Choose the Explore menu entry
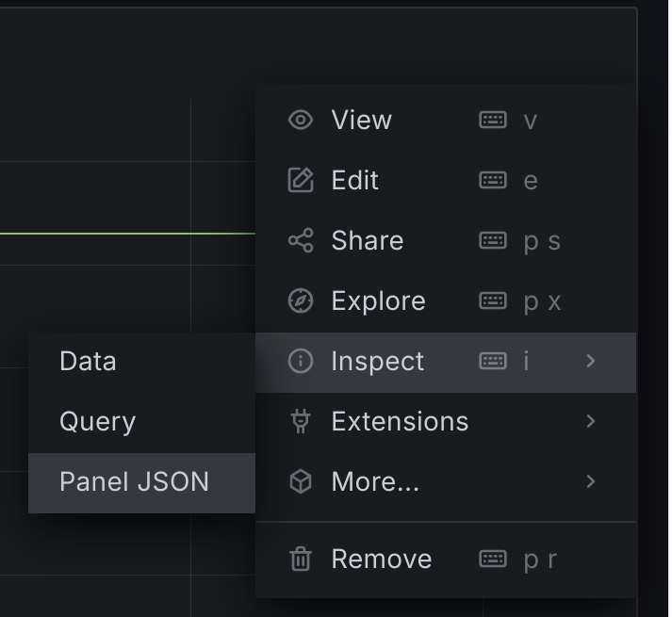The width and height of the screenshot is (672, 617). click(x=446, y=300)
